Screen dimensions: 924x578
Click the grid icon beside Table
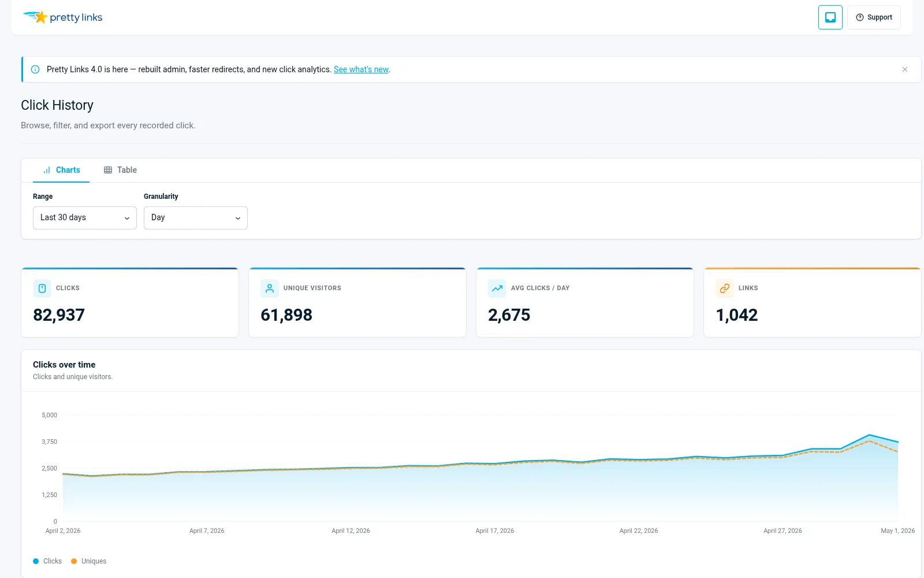click(x=108, y=170)
